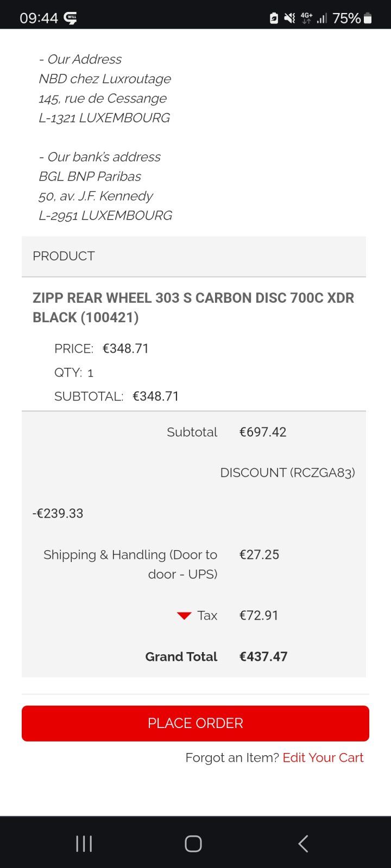Tap the Android back arrow icon

click(303, 844)
